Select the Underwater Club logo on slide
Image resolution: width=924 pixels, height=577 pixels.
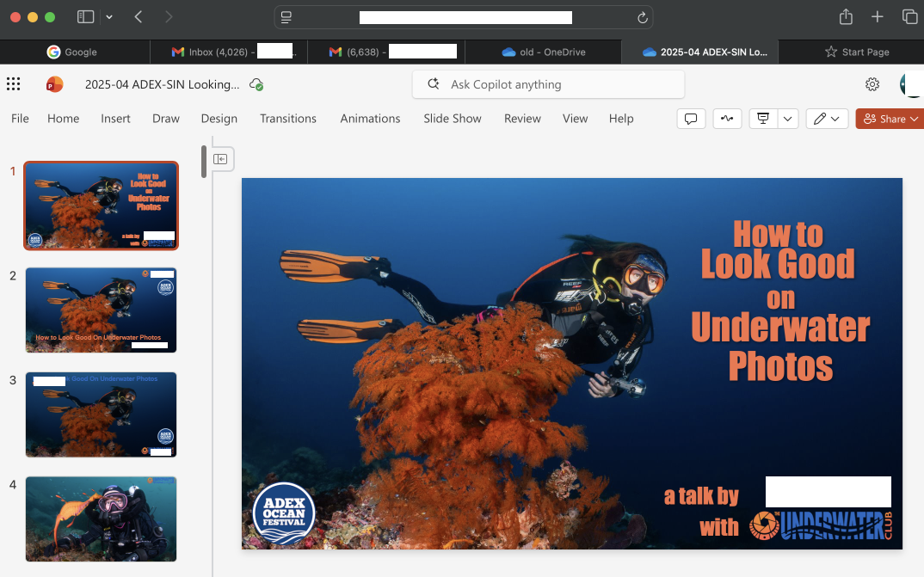pos(821,525)
